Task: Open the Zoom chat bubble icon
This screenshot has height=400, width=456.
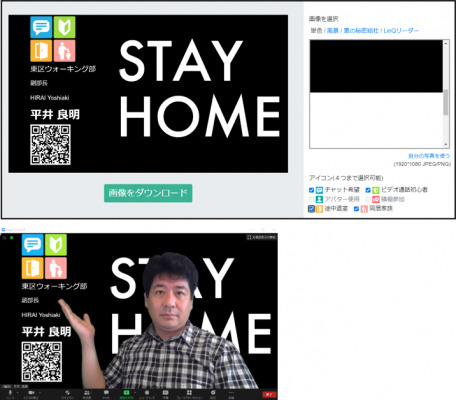Action: [x=106, y=392]
